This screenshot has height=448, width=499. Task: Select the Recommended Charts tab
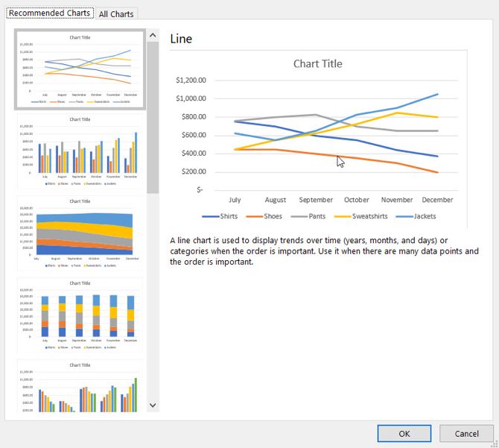49,13
